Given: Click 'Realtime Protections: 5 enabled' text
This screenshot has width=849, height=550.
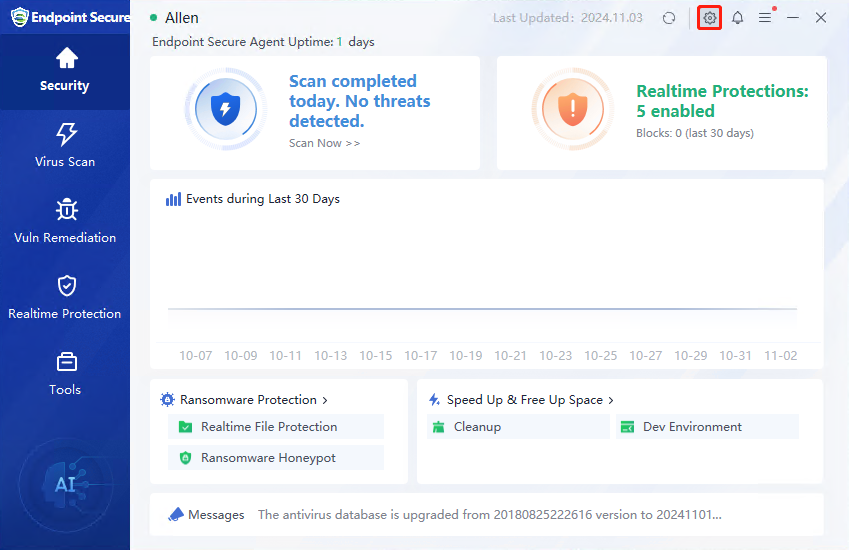Looking at the screenshot, I should pyautogui.click(x=722, y=101).
